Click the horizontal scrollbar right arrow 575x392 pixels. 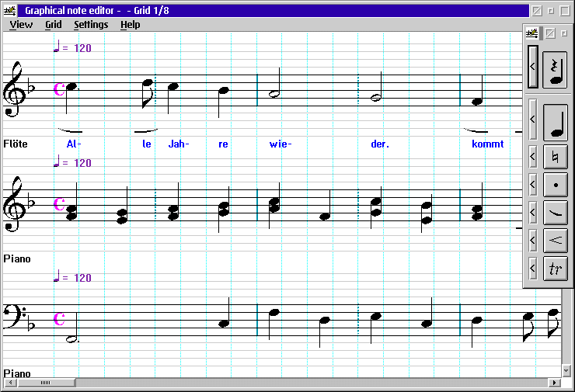tap(555, 383)
